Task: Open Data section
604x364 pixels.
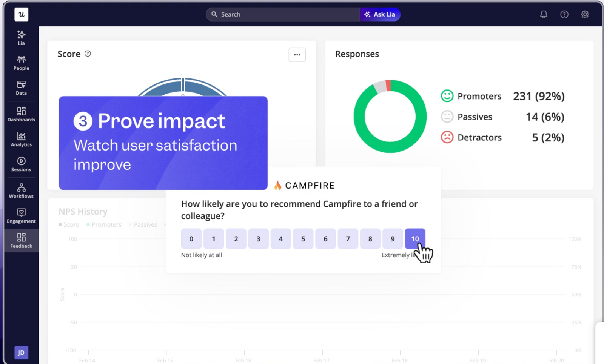Action: tap(21, 88)
